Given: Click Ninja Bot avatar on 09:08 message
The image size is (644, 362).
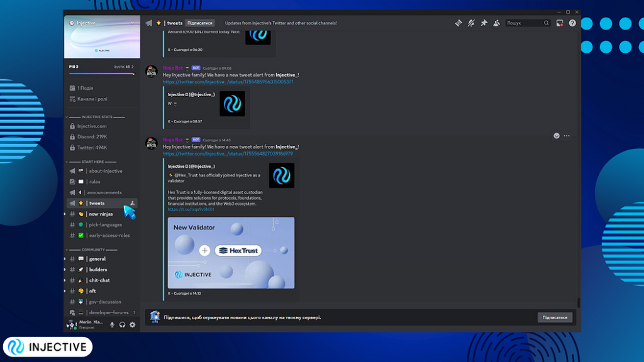Looking at the screenshot, I should click(x=152, y=72).
